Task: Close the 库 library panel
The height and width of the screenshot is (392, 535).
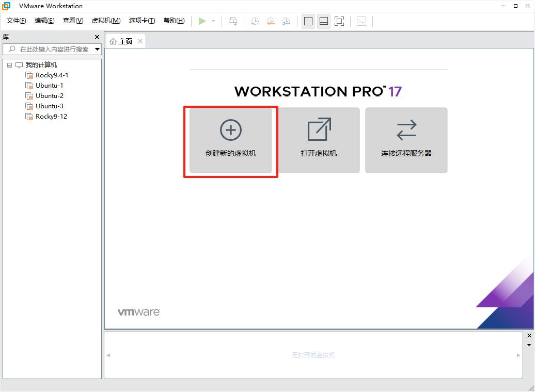Action: tap(97, 37)
